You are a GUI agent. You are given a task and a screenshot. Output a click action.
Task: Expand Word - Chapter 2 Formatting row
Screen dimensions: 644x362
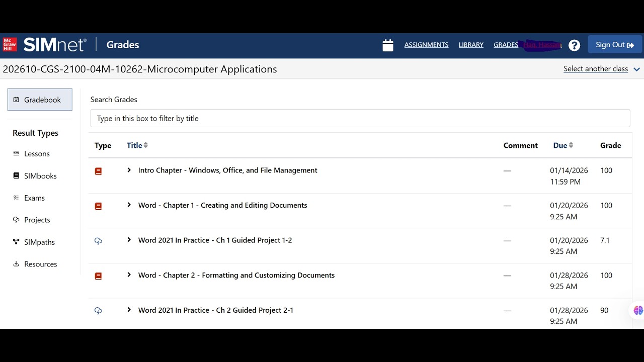click(129, 275)
